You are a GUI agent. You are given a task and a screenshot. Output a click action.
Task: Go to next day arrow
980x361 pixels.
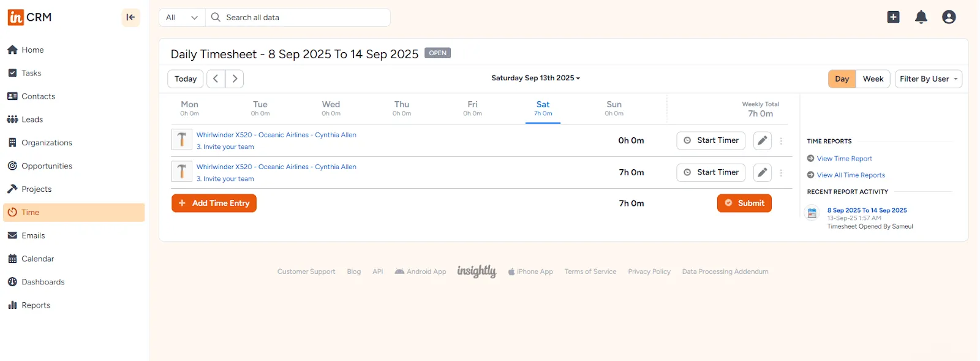click(x=235, y=78)
